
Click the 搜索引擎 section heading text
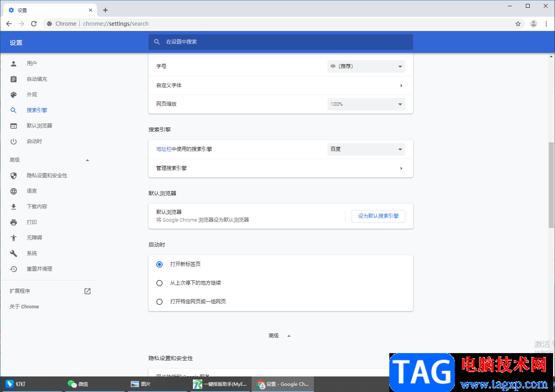tap(159, 129)
